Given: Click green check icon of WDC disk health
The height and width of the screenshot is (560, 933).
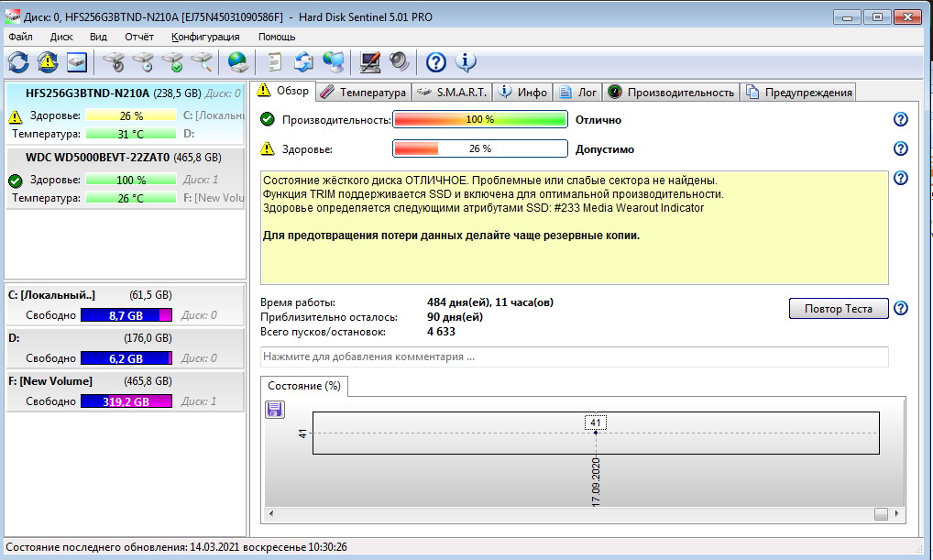Looking at the screenshot, I should tap(16, 181).
